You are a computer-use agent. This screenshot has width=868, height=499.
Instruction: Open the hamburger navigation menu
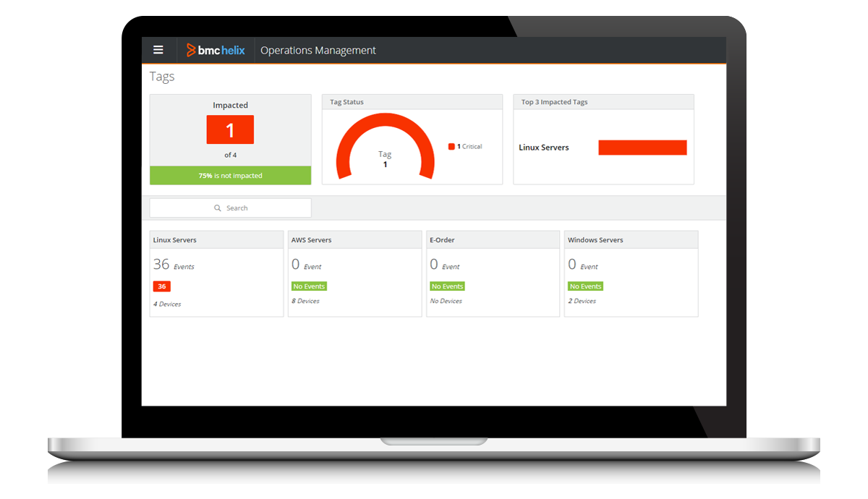tap(158, 50)
